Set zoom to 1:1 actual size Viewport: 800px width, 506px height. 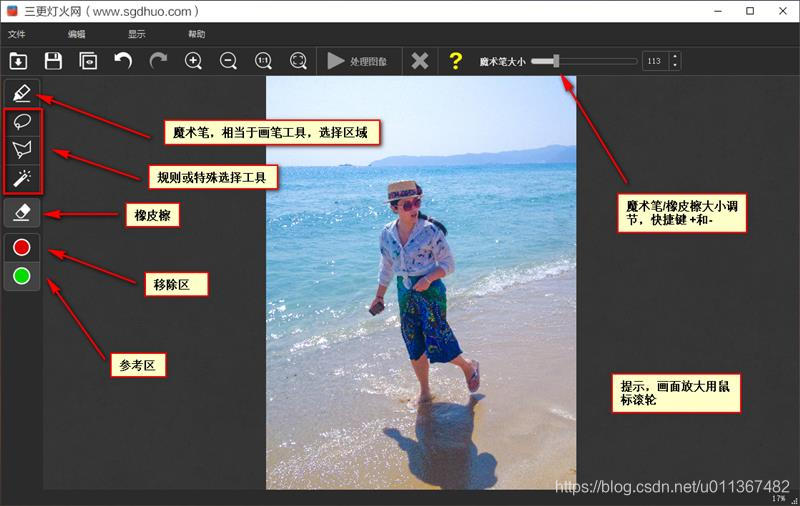click(263, 61)
